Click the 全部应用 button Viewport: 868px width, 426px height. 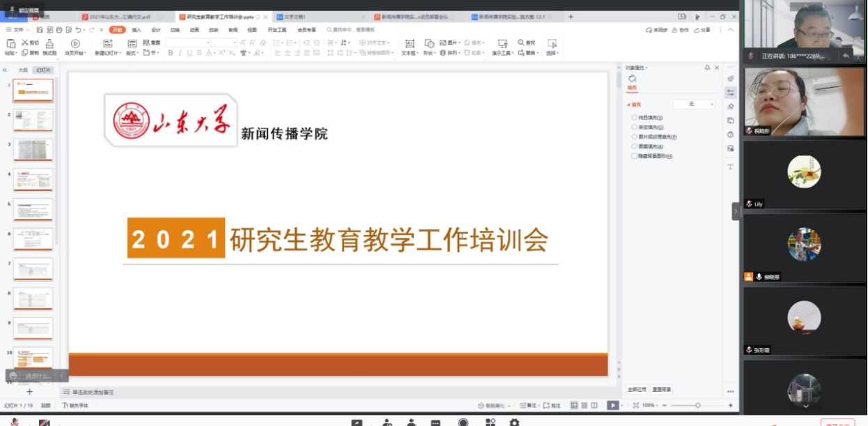click(x=637, y=389)
